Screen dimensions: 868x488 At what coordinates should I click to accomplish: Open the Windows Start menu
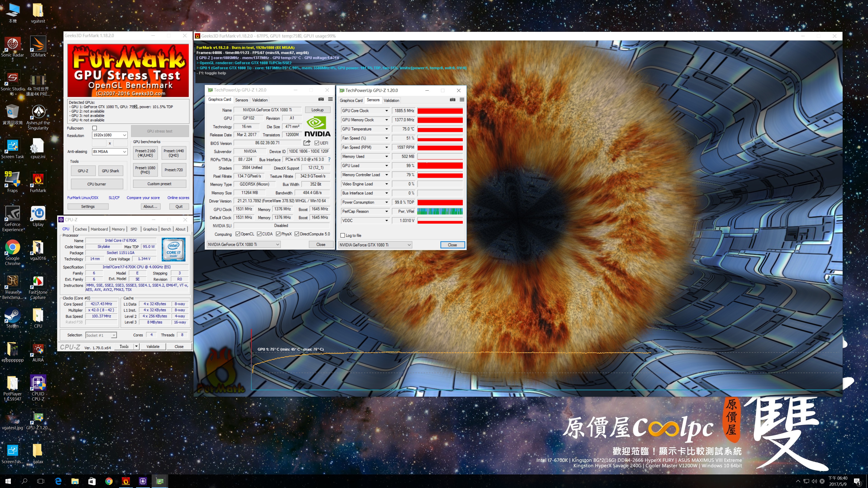point(8,481)
